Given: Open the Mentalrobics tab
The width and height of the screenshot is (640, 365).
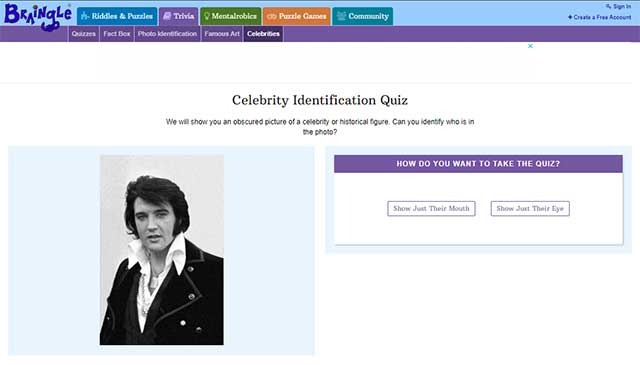Looking at the screenshot, I should 231,16.
